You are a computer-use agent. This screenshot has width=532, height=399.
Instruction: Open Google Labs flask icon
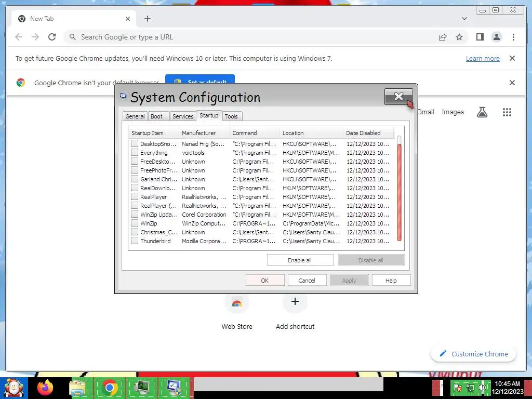pyautogui.click(x=482, y=112)
